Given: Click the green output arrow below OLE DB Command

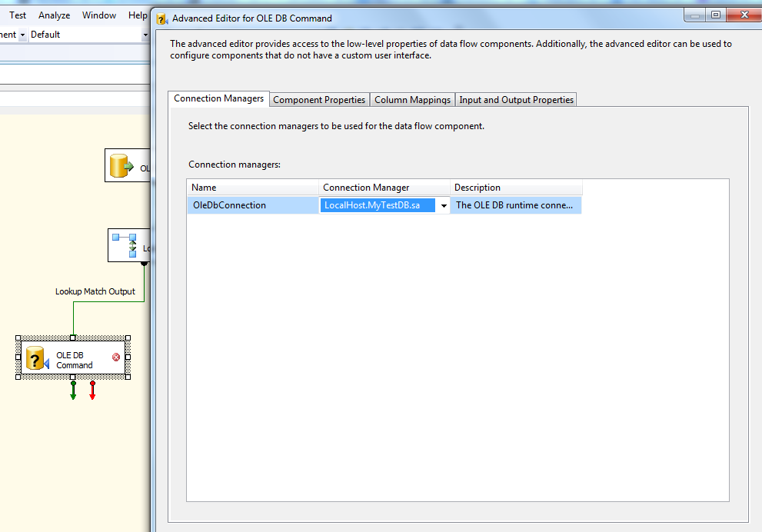Looking at the screenshot, I should (73, 390).
